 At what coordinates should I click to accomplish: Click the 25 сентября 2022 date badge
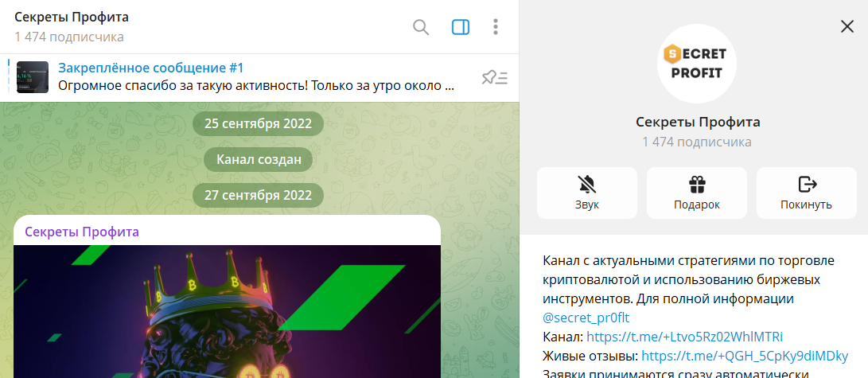pos(258,124)
